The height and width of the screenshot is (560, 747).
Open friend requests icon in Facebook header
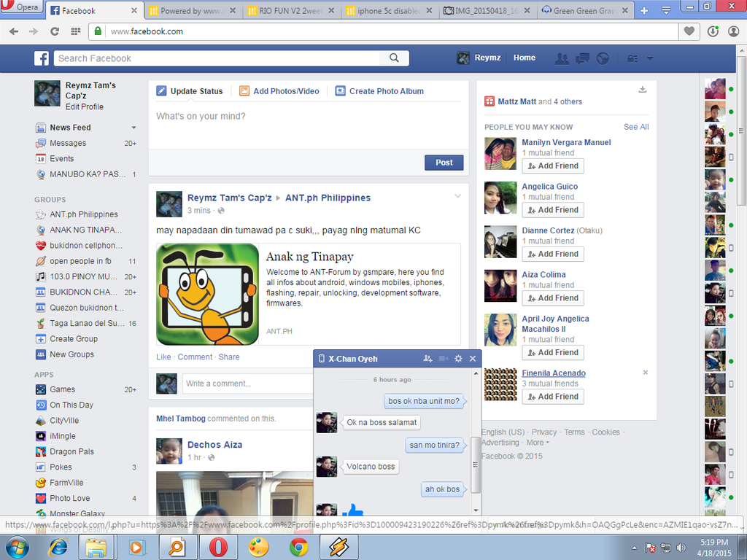(x=562, y=58)
